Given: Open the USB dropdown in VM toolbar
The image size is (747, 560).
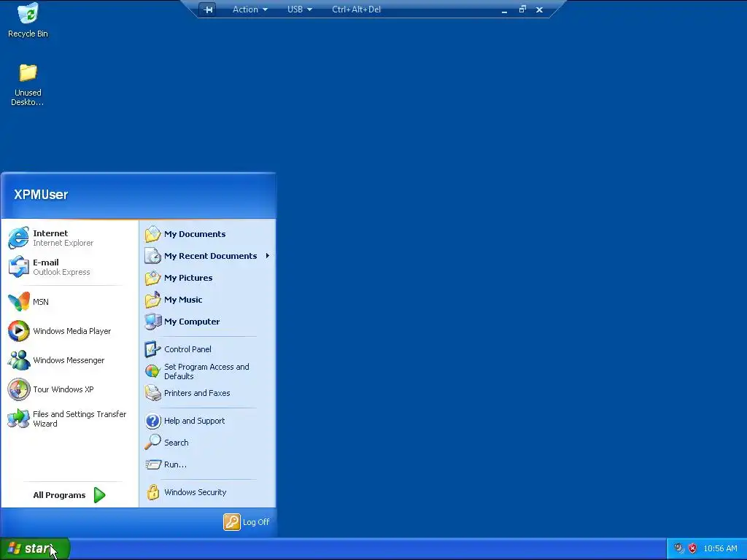Looking at the screenshot, I should [x=300, y=9].
